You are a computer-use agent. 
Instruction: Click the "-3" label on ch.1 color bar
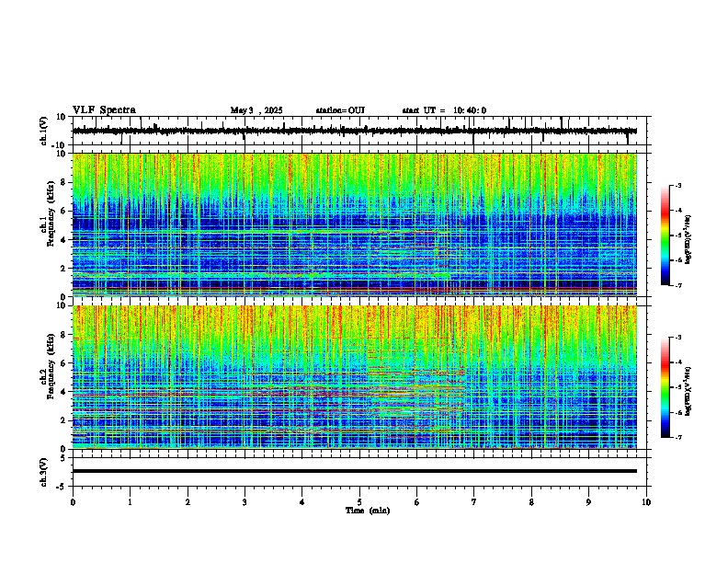coord(678,185)
